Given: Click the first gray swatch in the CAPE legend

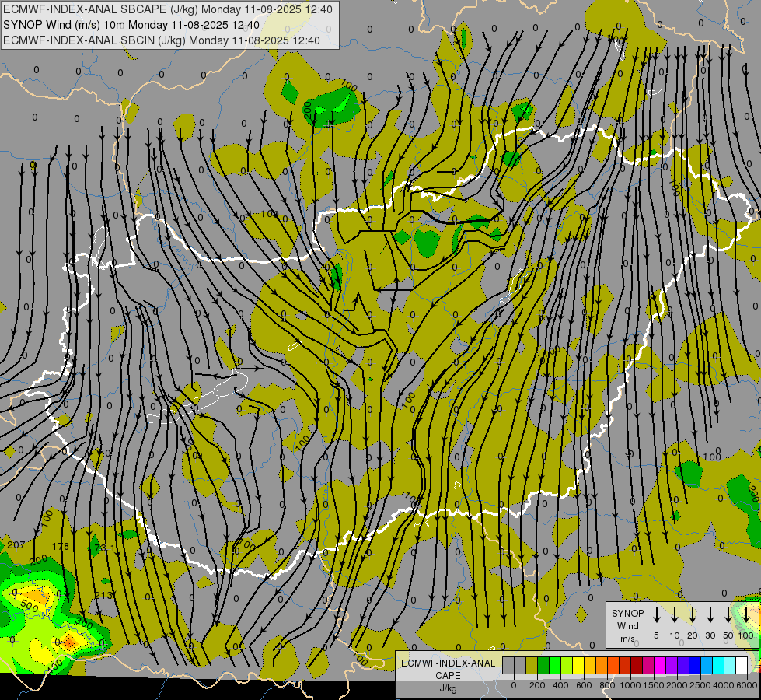Looking at the screenshot, I should coord(508,665).
